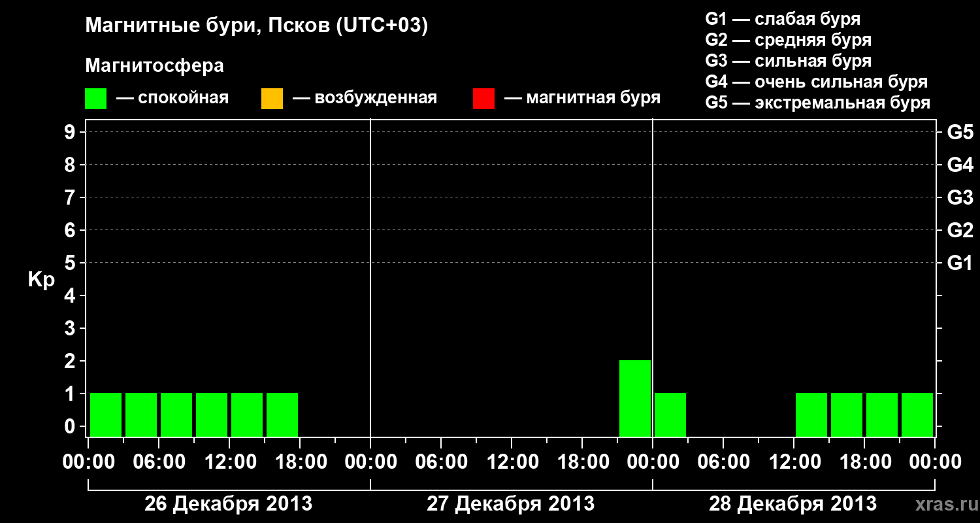The image size is (980, 523).
Task: Click the 21:00–00:00 bar on 28 December
Action: (917, 414)
